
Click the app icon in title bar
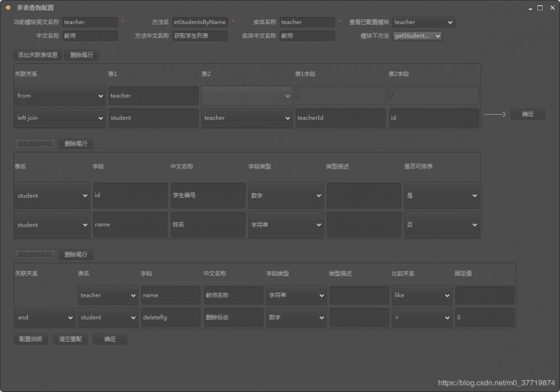coord(8,7)
